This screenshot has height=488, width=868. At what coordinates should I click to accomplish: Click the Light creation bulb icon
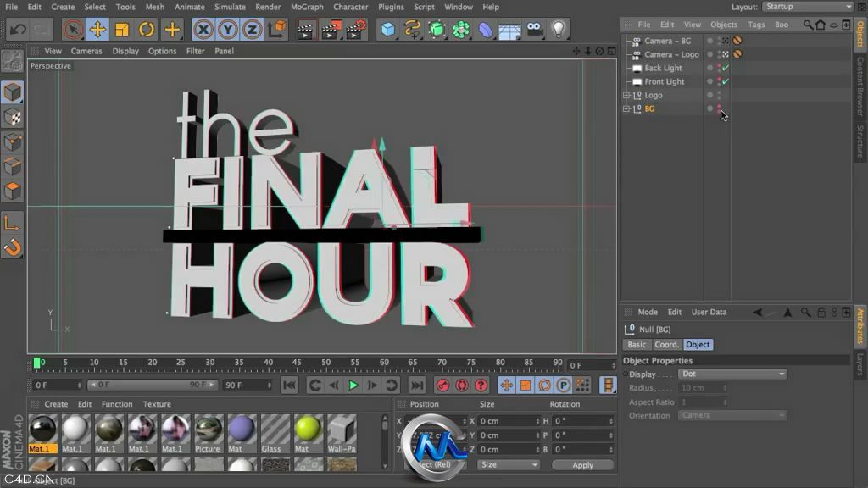558,30
